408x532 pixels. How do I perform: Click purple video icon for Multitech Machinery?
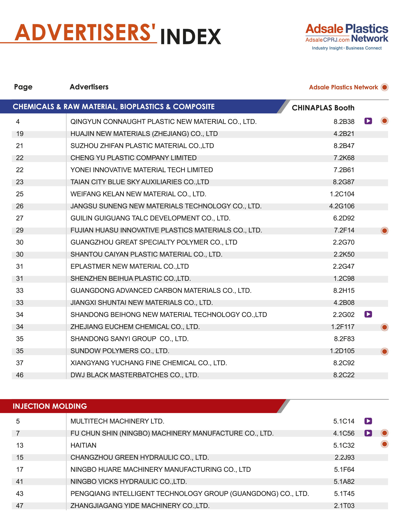368,421
